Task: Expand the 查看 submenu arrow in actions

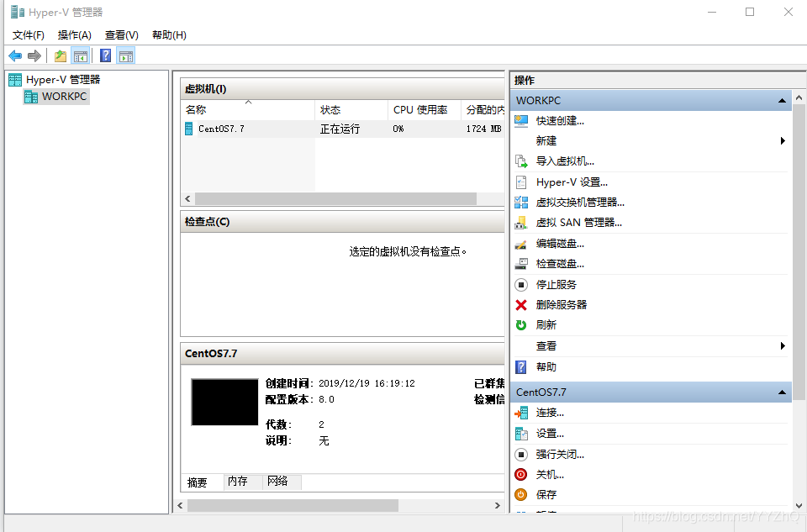Action: 783,345
